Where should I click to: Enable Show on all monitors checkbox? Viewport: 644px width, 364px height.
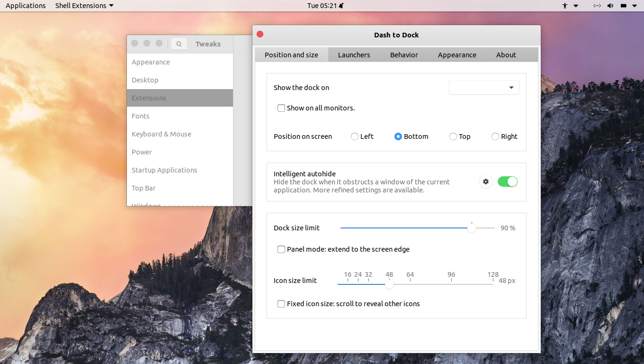click(x=281, y=108)
